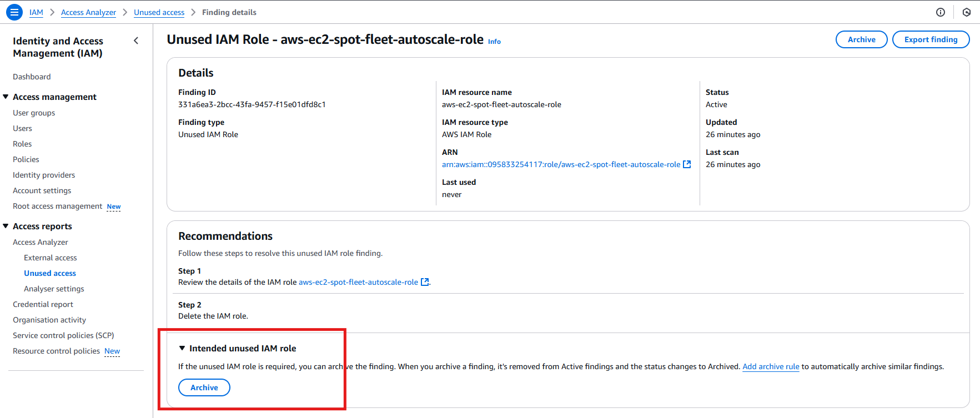Click the Identity and Access Management (IAM) title
This screenshot has height=418, width=980.
coord(58,47)
